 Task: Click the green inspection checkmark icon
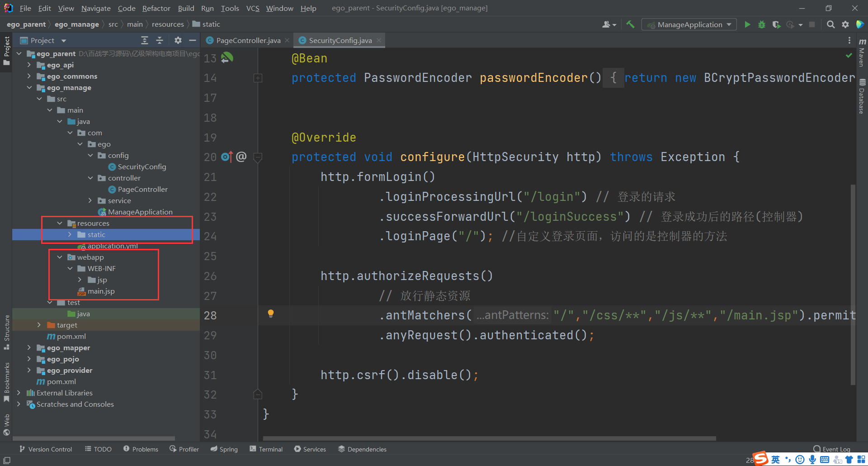pyautogui.click(x=849, y=55)
